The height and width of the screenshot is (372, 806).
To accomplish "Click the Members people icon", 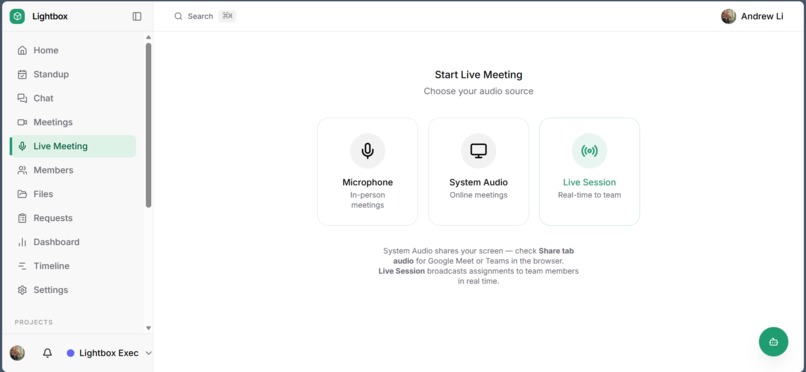I will click(22, 170).
